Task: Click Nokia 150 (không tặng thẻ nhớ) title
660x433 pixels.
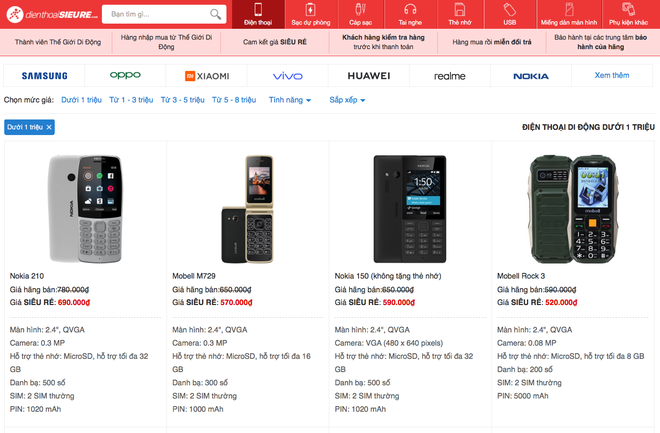Action: 388,276
